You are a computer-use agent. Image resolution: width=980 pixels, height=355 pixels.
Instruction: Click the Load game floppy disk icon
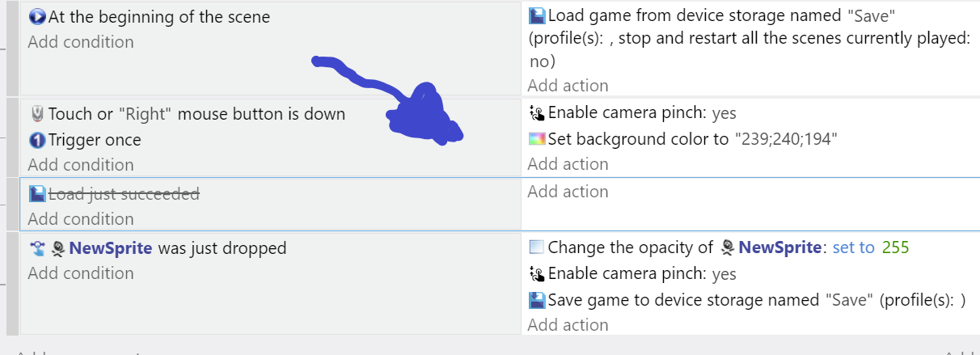537,15
